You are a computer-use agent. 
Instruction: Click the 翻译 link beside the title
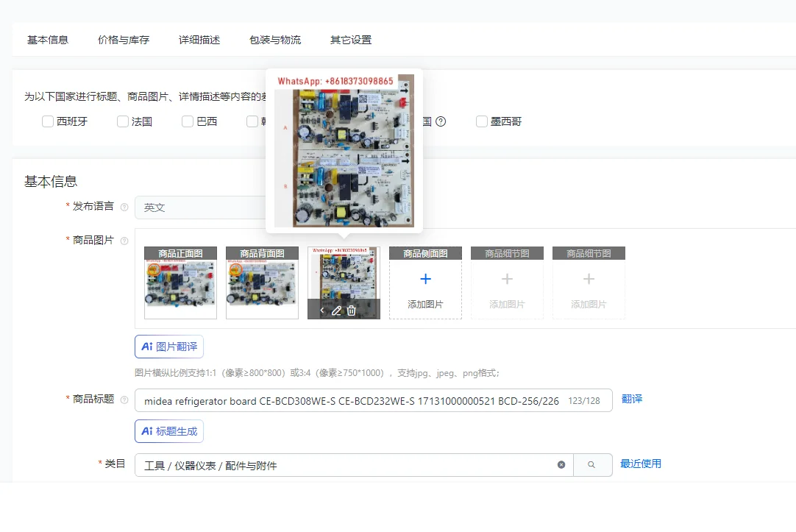[x=632, y=400]
